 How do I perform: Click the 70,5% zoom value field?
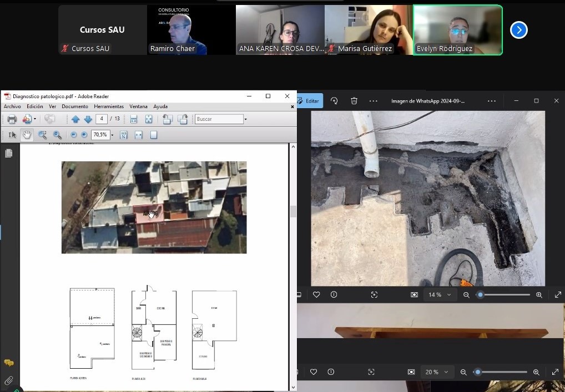coord(100,135)
